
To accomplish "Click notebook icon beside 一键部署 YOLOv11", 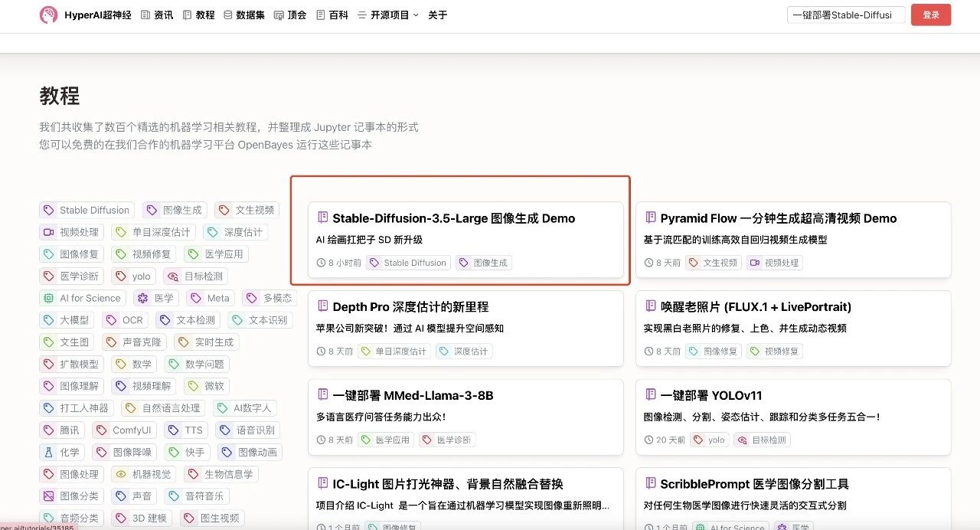I will click(x=651, y=395).
